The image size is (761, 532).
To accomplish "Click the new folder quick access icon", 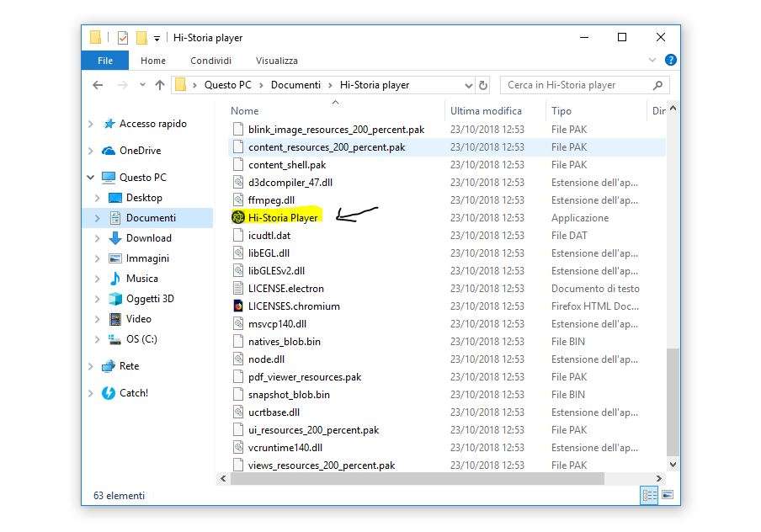I will tap(141, 38).
